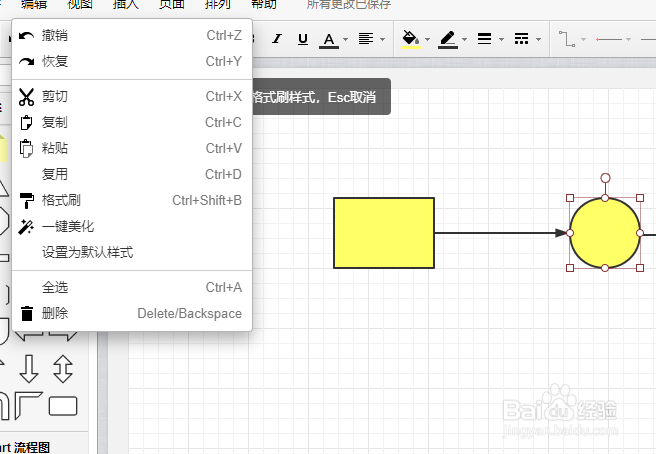This screenshot has width=656, height=454.
Task: Click the line start arrow style icon
Action: coord(609,39)
